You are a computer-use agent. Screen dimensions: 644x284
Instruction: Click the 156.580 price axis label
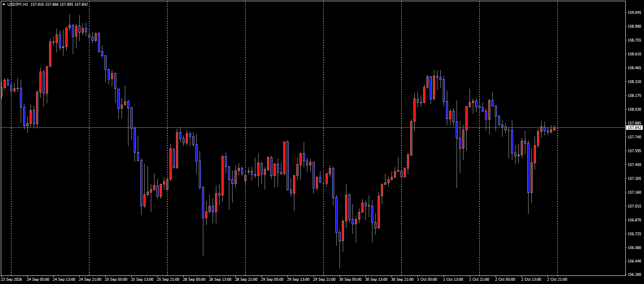[x=635, y=248]
